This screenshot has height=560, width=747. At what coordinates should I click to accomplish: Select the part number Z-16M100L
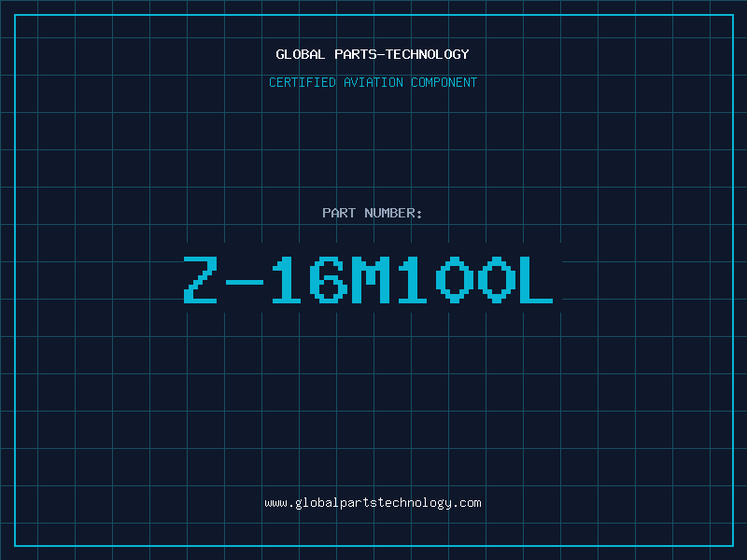[x=368, y=280]
